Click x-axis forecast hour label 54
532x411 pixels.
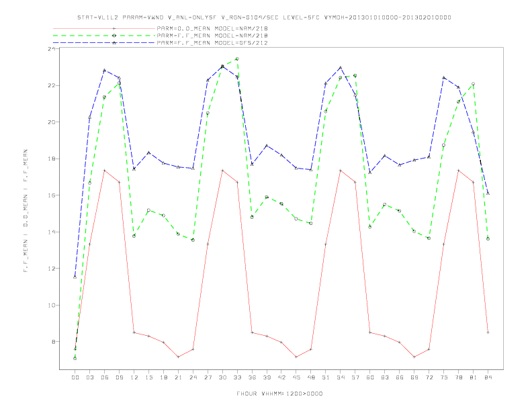tap(341, 377)
